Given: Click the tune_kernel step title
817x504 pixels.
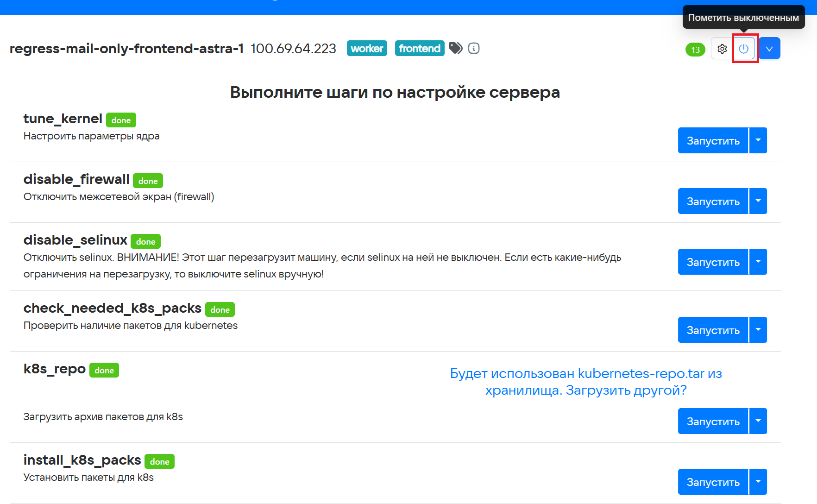Looking at the screenshot, I should (63, 119).
